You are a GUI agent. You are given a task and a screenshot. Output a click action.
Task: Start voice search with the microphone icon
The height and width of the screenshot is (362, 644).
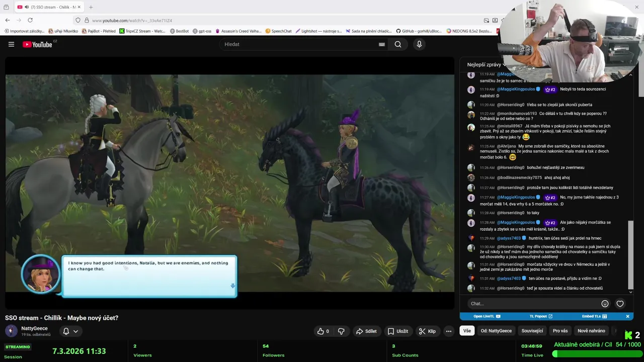click(419, 44)
